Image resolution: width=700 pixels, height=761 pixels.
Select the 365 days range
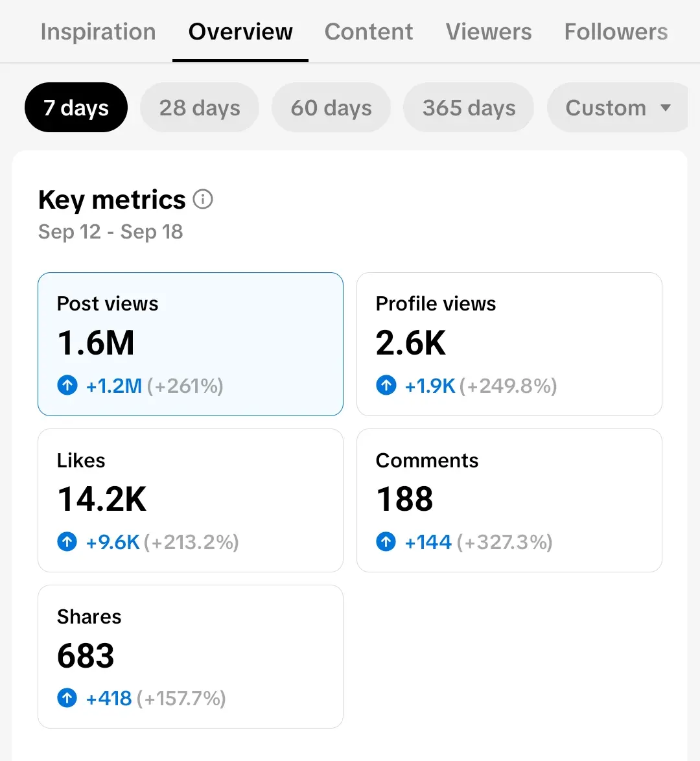(x=469, y=107)
